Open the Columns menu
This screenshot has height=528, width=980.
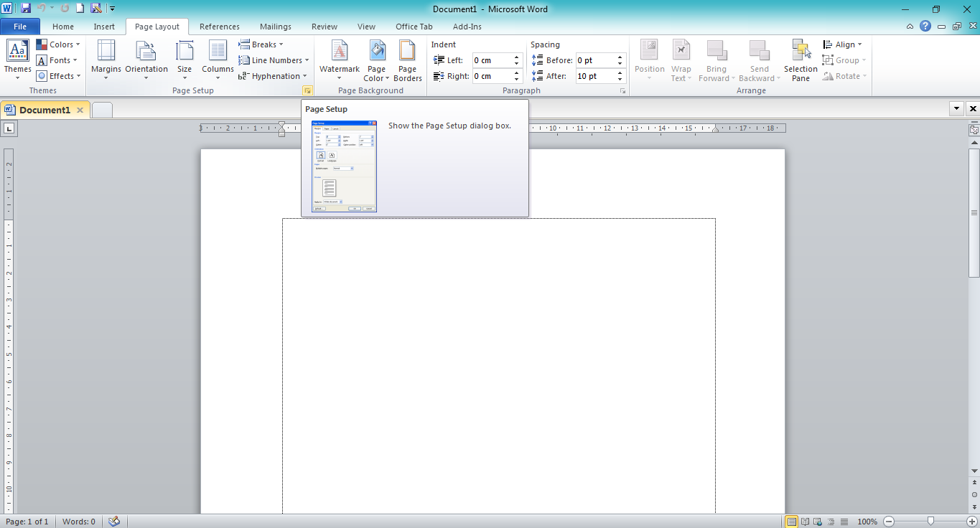[x=218, y=61]
